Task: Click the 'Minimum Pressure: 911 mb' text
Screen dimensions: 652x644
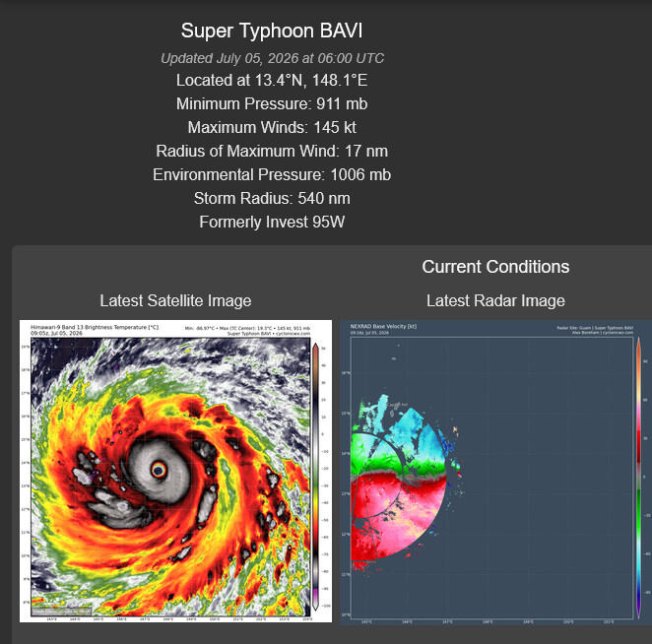Action: [x=272, y=104]
